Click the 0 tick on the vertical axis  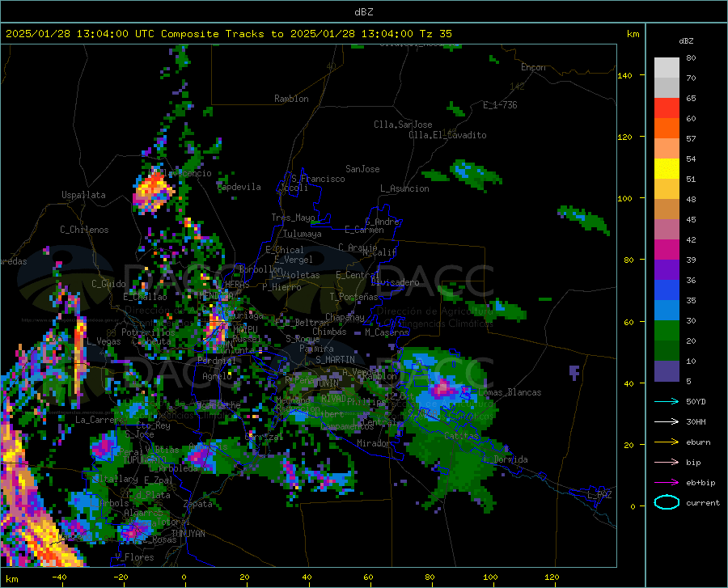633,506
